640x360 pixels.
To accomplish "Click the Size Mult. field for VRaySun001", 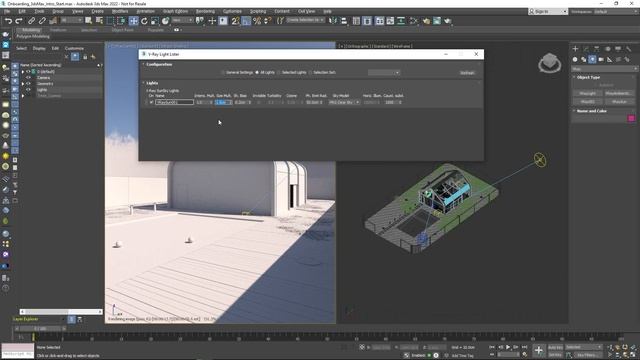I will 224,102.
